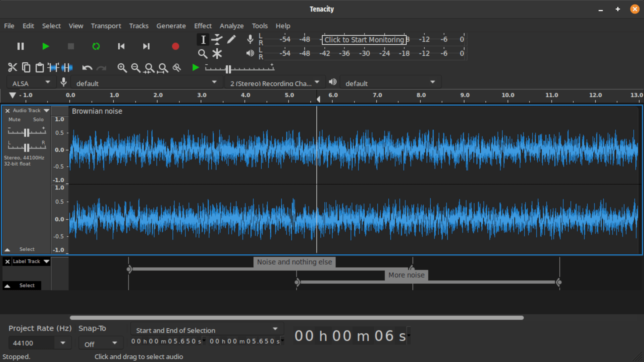The height and width of the screenshot is (362, 644).
Task: Cut audio using the scissors icon
Action: coord(13,67)
